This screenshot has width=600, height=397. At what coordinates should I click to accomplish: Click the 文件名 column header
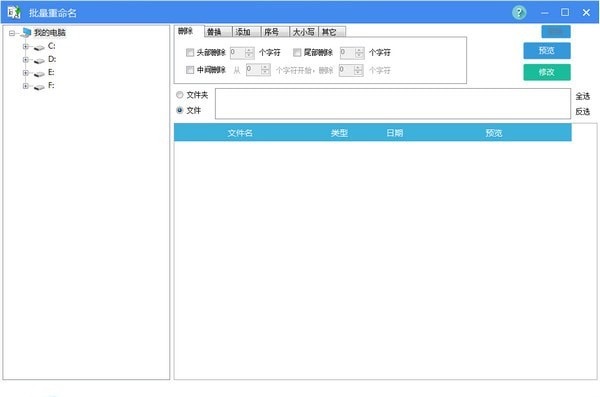[240, 133]
